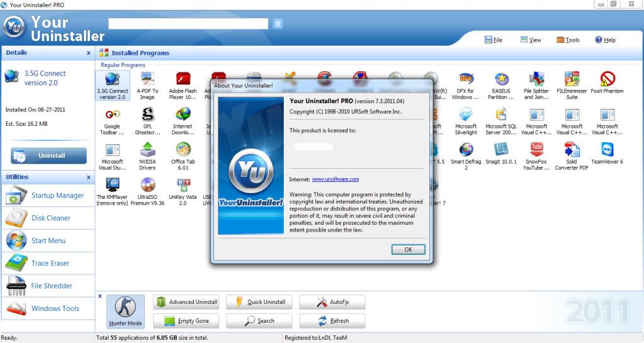This screenshot has width=644, height=343.
Task: Select the Foxit Phantom program icon
Action: click(x=607, y=82)
